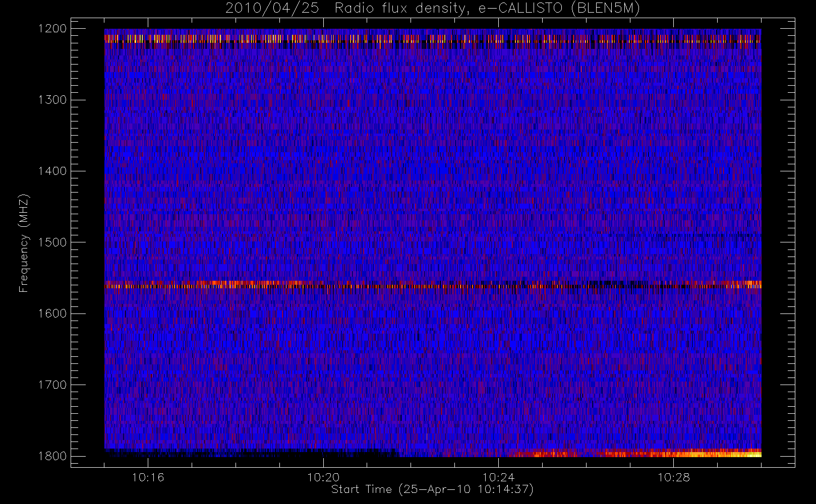Click the 1300 frequency tick label
Image resolution: width=816 pixels, height=504 pixels.
pyautogui.click(x=52, y=100)
